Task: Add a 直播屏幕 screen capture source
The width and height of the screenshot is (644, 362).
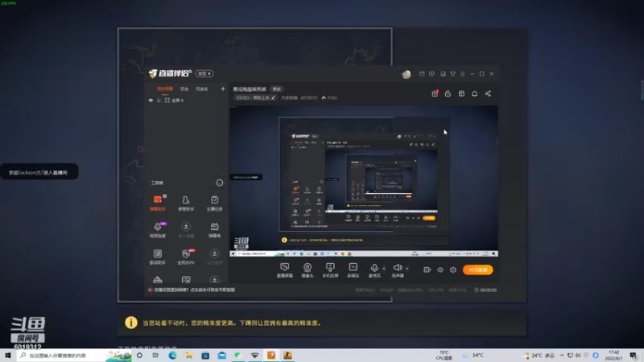Action: (285, 270)
